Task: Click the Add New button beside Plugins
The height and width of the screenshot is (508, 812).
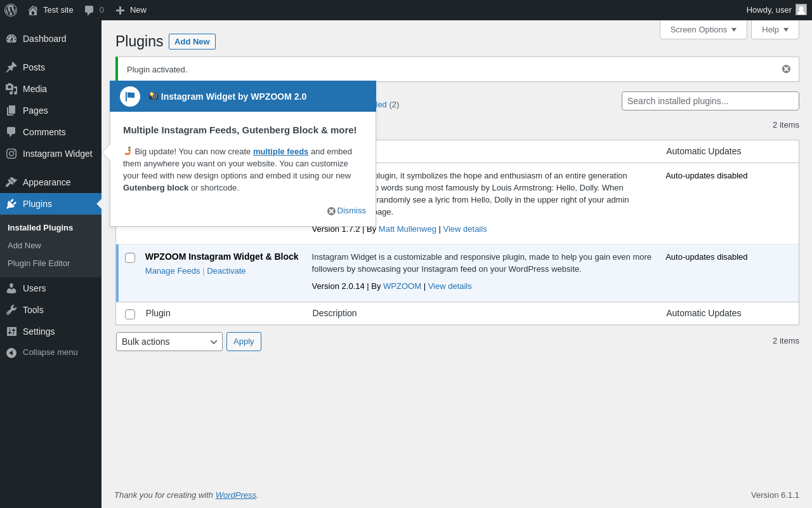Action: tap(192, 41)
